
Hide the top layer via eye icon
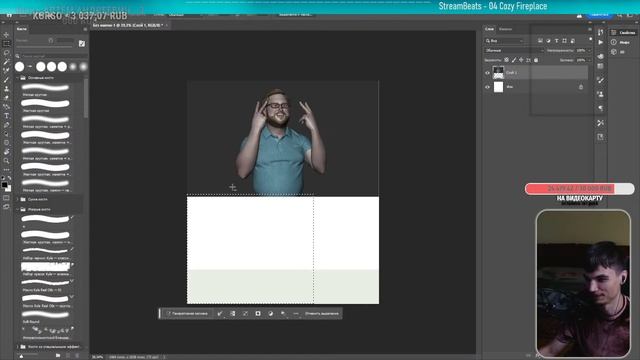coord(487,73)
